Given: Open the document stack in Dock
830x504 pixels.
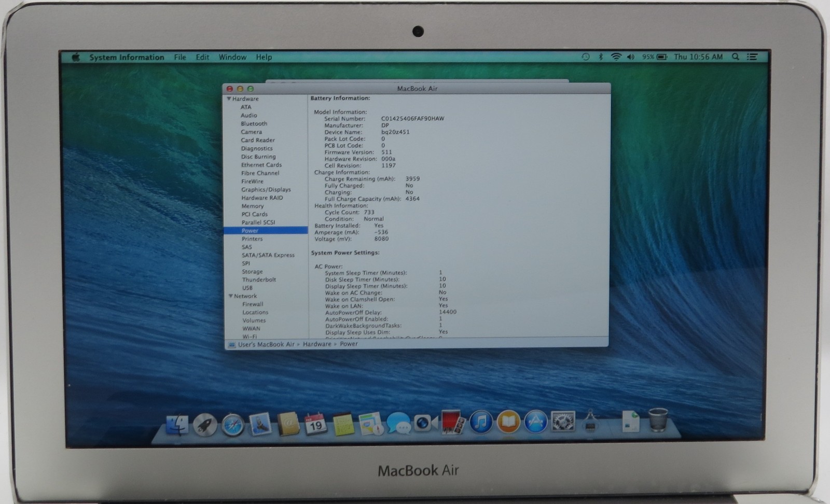Looking at the screenshot, I should coord(630,421).
